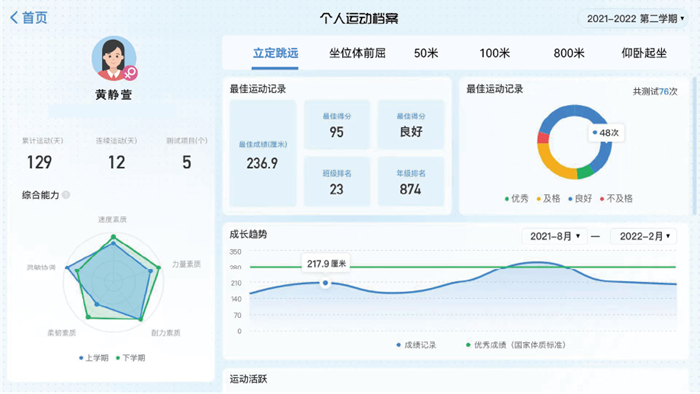Toggle 上学期 series in radar legend
Viewport: 700px width, 394px height.
point(94,358)
